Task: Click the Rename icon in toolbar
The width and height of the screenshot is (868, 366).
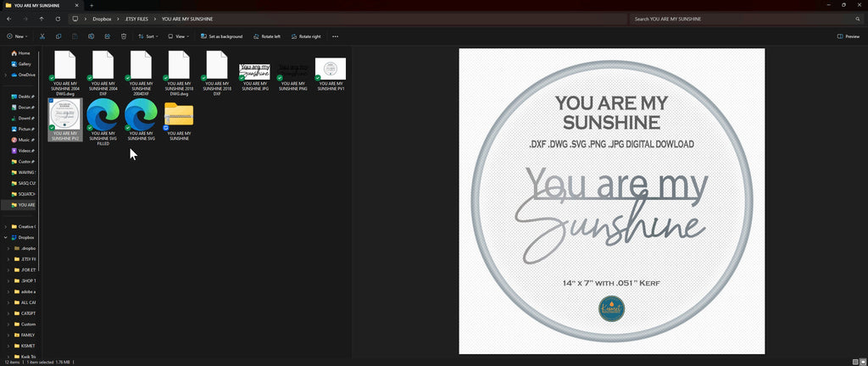Action: (x=92, y=36)
